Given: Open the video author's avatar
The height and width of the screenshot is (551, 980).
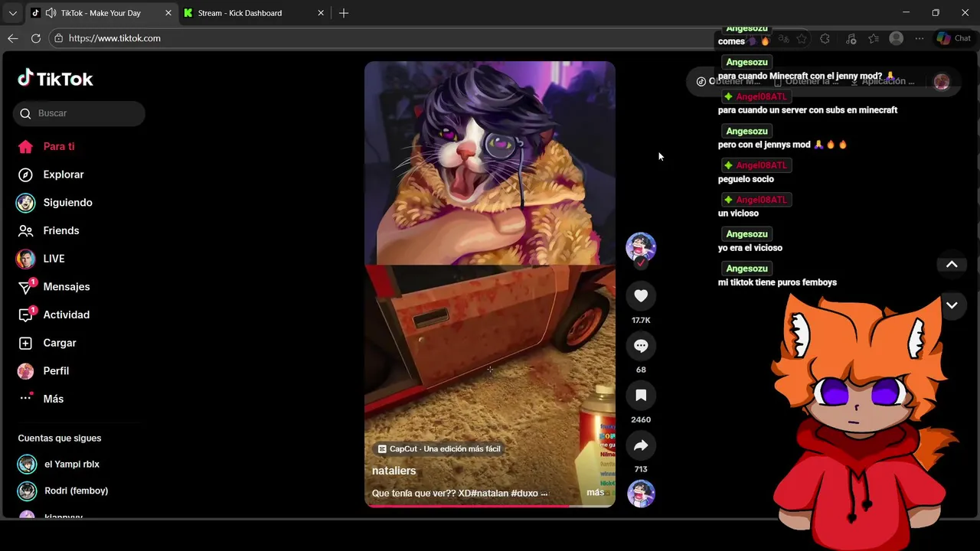Looking at the screenshot, I should pyautogui.click(x=641, y=247).
